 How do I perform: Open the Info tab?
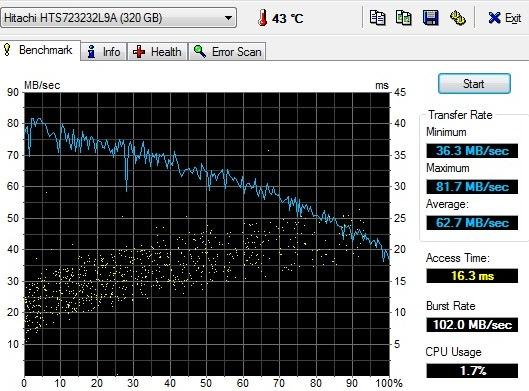[x=104, y=52]
